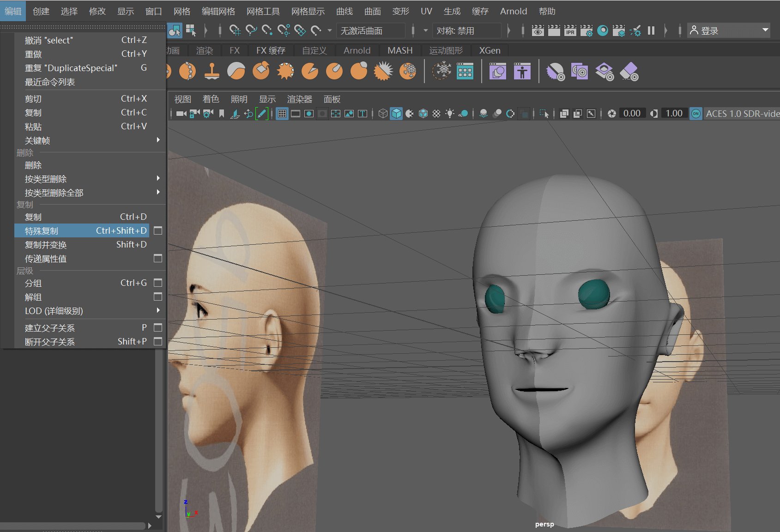Switch to the FX 缓存 shelf tab

271,50
